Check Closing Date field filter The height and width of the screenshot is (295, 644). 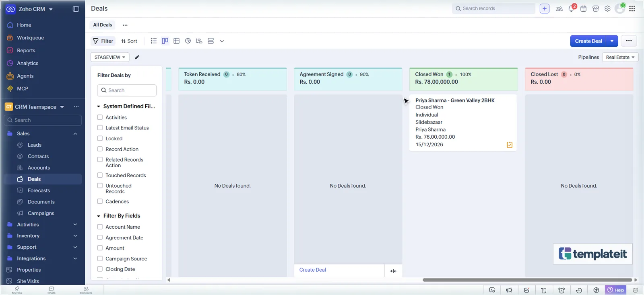pyautogui.click(x=100, y=269)
